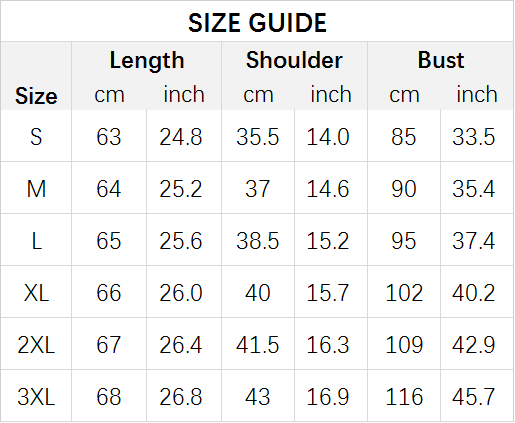Click the 116 cm bust cell
515x423 pixels.
pyautogui.click(x=404, y=397)
